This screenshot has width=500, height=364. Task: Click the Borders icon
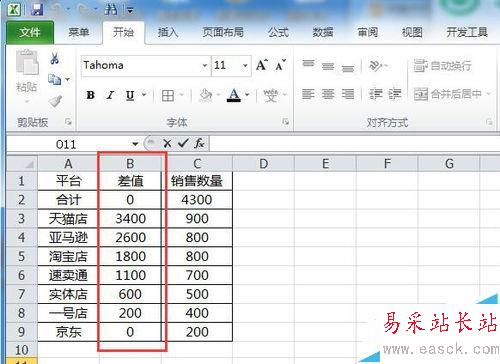pyautogui.click(x=168, y=96)
